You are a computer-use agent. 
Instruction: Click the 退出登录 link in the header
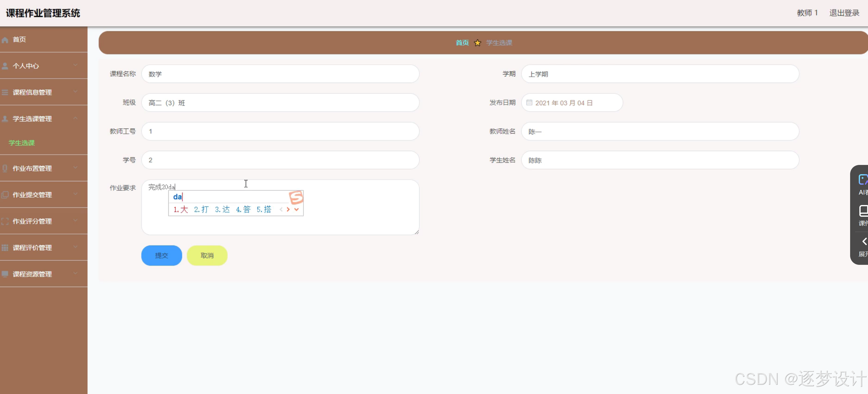click(x=844, y=13)
